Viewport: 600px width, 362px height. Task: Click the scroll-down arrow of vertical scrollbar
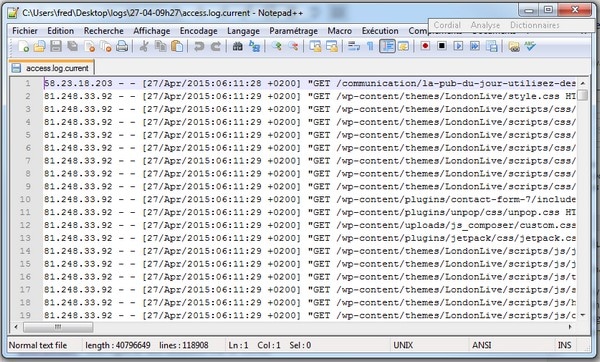pyautogui.click(x=582, y=315)
